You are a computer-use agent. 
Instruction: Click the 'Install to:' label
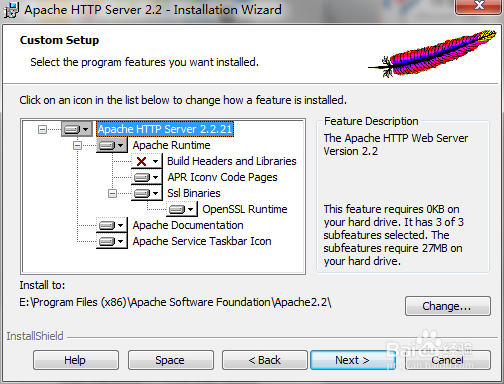click(x=42, y=285)
